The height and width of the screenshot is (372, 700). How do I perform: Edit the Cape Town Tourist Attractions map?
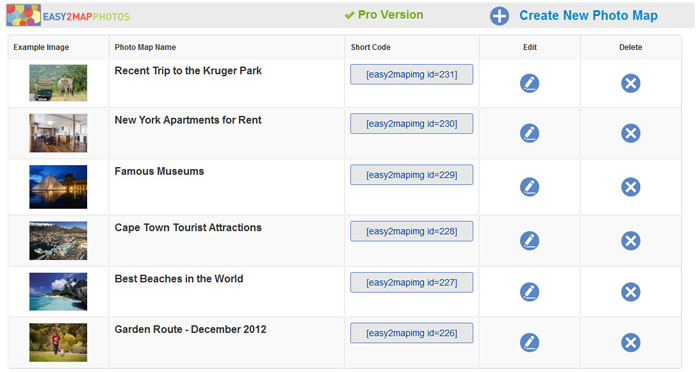point(529,241)
